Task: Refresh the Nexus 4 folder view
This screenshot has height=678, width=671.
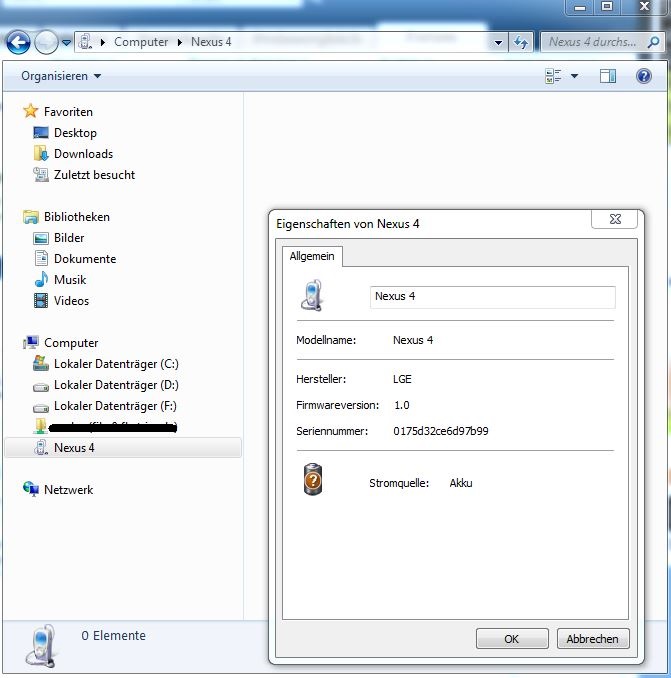Action: [x=521, y=42]
